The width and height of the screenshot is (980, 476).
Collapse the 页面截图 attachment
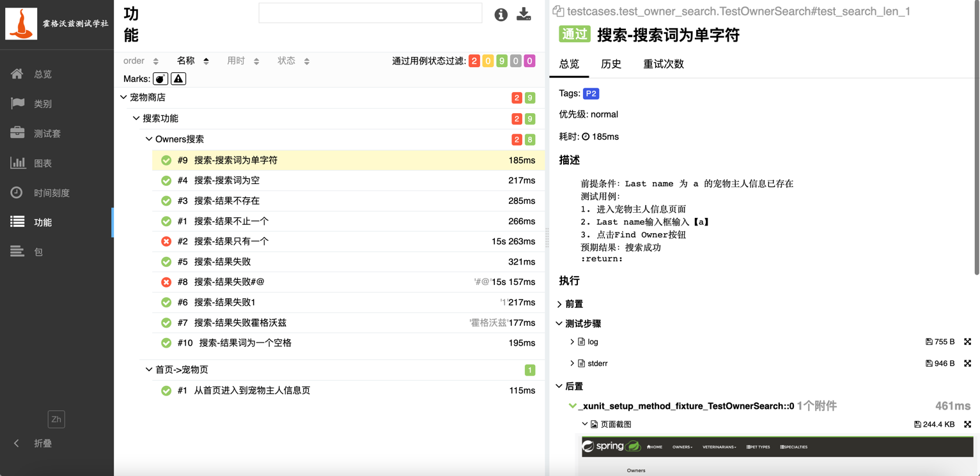584,424
